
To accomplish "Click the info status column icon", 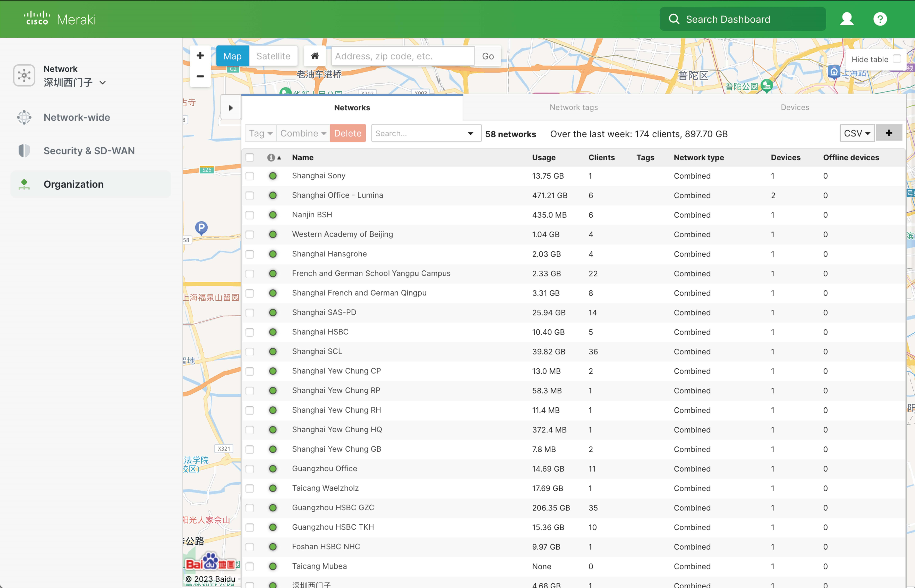I will pos(271,158).
